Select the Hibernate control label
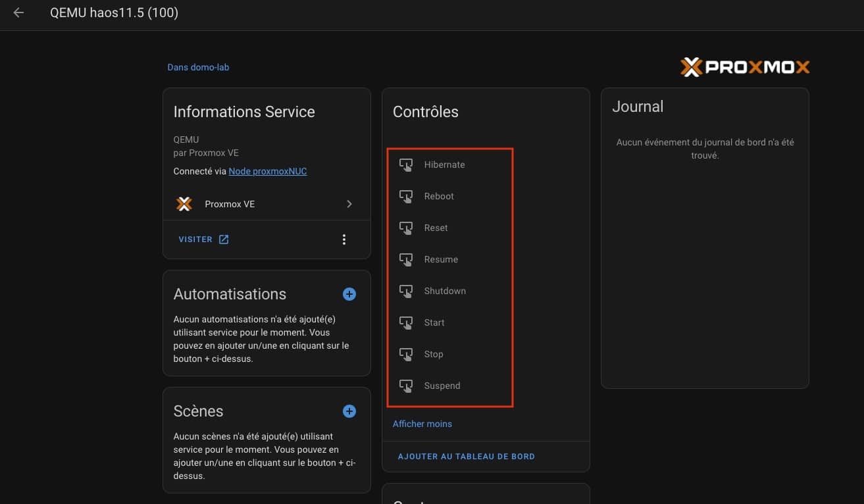The image size is (864, 504). click(445, 164)
